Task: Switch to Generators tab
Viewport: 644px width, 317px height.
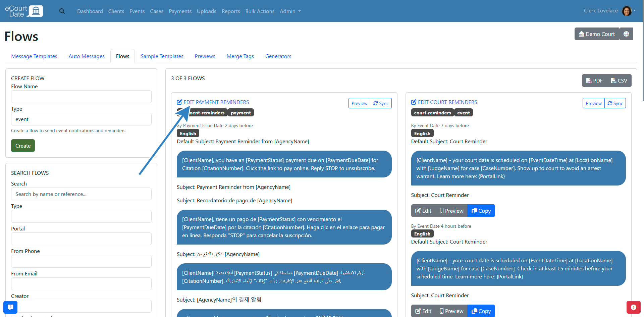Action: point(278,56)
